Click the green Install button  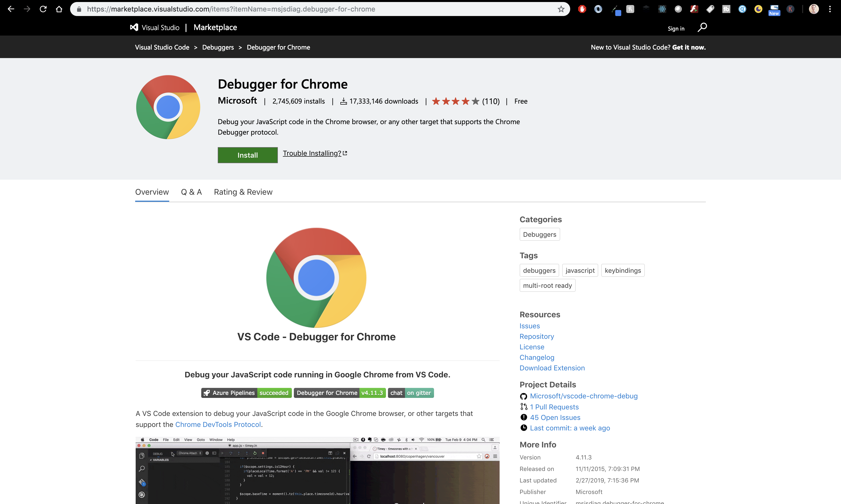248,155
